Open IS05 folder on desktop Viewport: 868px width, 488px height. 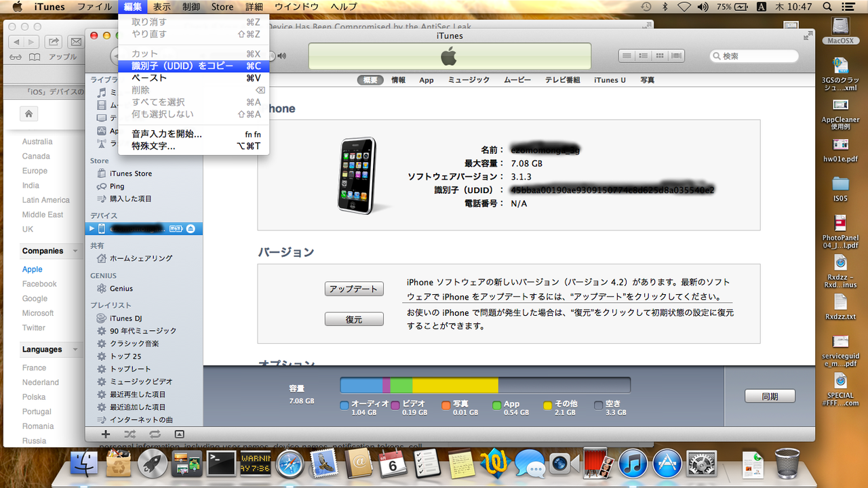point(840,189)
